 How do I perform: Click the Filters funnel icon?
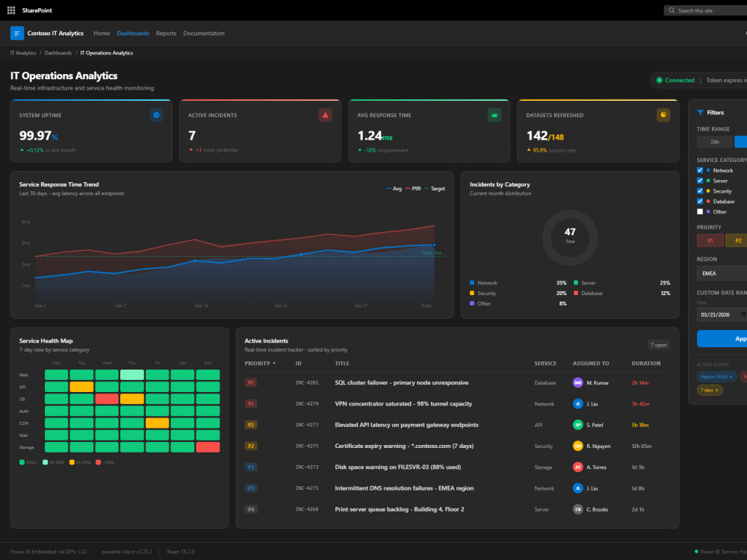coord(700,113)
